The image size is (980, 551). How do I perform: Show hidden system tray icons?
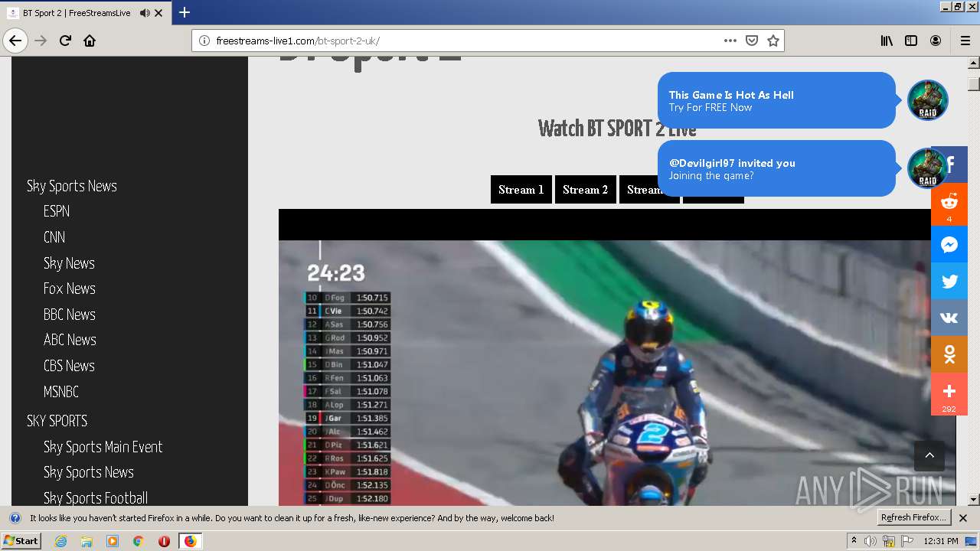click(854, 541)
